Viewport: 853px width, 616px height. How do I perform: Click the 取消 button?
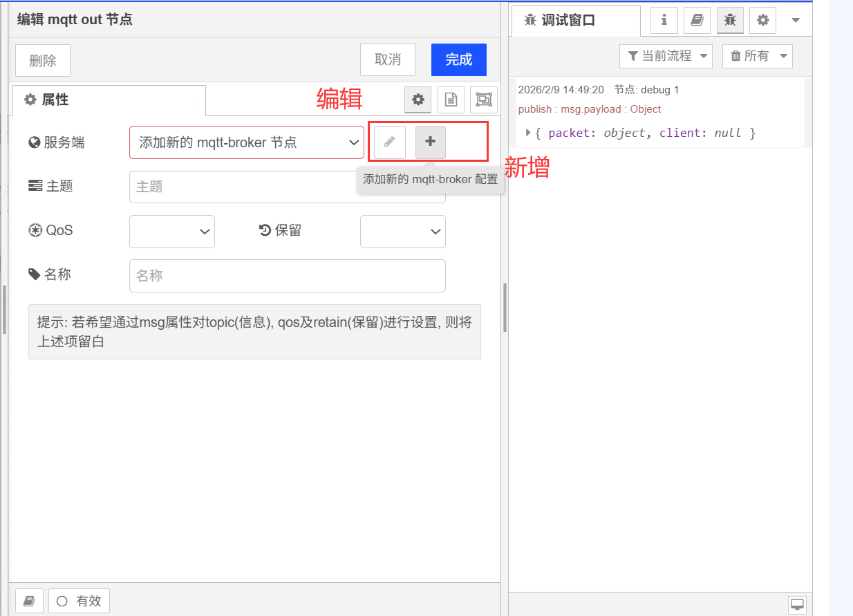(x=388, y=60)
